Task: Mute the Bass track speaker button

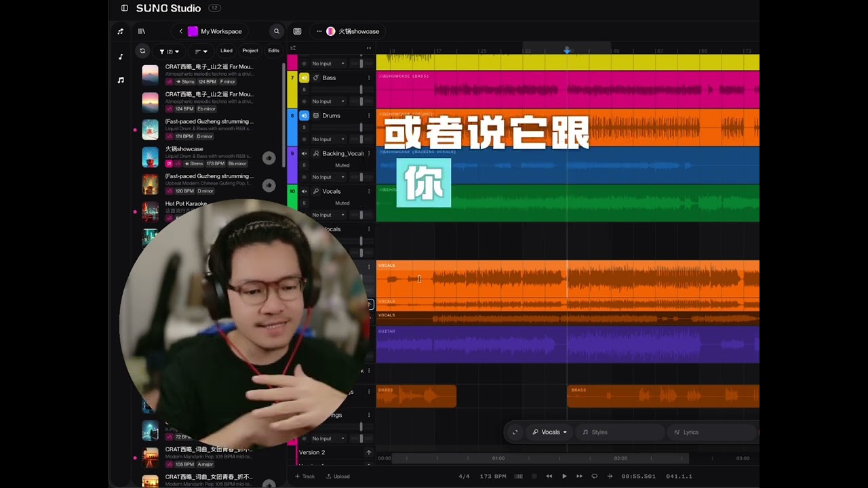Action: pyautogui.click(x=304, y=78)
